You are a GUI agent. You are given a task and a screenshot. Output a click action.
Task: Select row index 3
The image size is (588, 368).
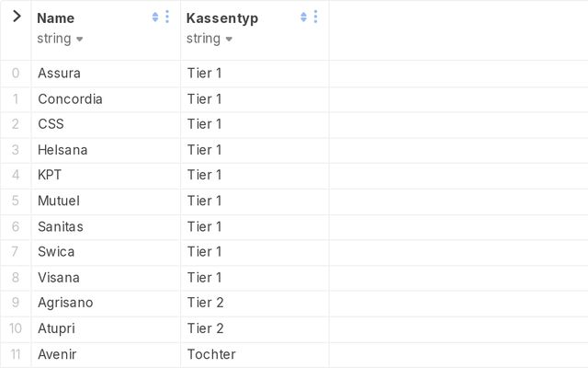point(16,149)
